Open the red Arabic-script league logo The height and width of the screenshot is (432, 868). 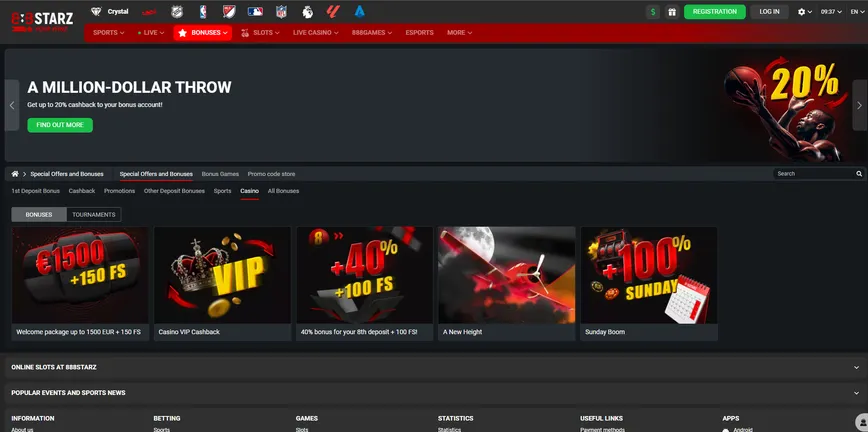(x=148, y=12)
